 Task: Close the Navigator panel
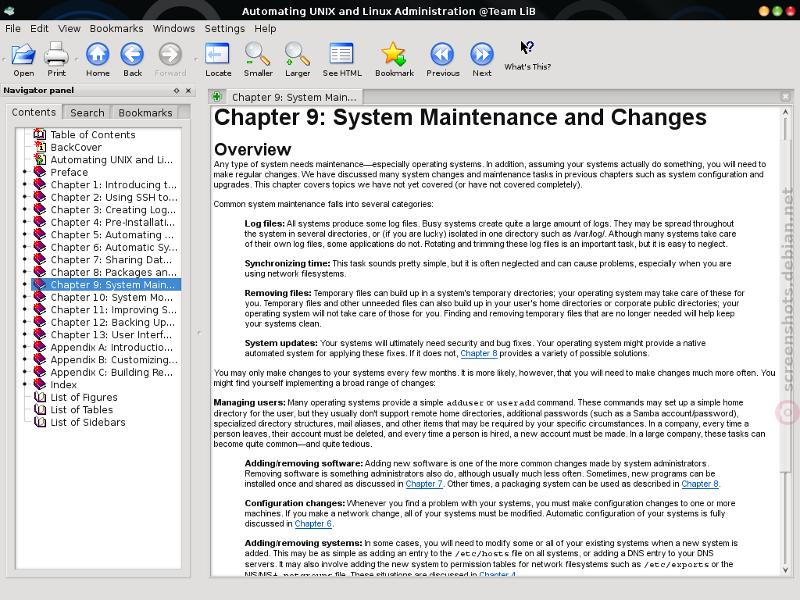(x=188, y=90)
